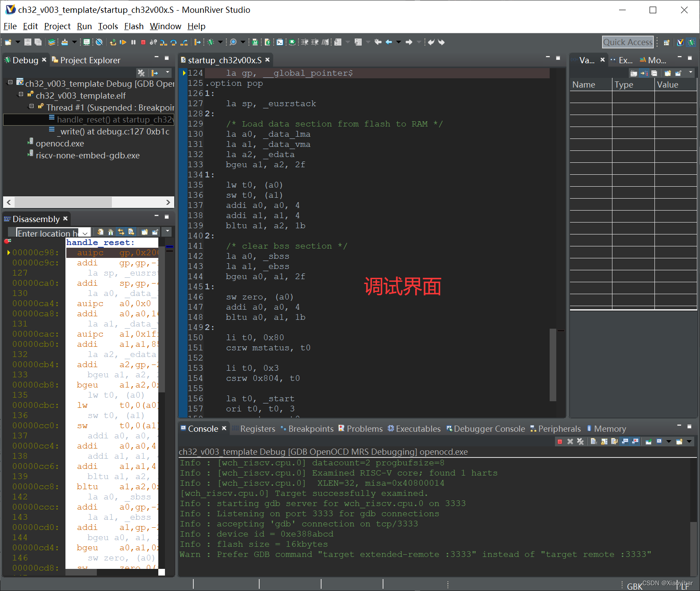Click the Step Return icon

(x=184, y=42)
